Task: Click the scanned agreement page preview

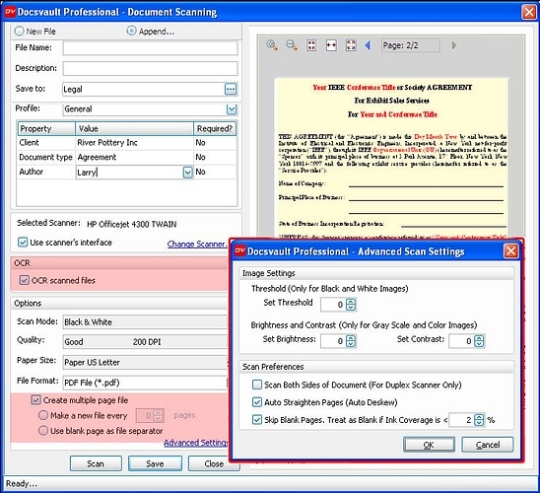Action: coord(391,158)
